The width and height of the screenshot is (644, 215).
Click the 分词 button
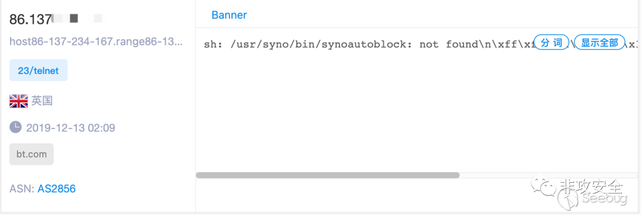pos(551,43)
